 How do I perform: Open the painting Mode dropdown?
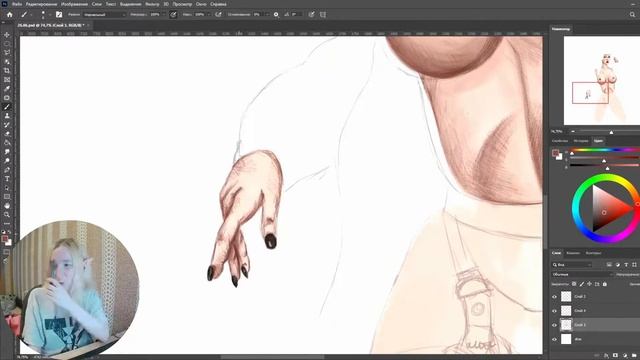(x=104, y=14)
